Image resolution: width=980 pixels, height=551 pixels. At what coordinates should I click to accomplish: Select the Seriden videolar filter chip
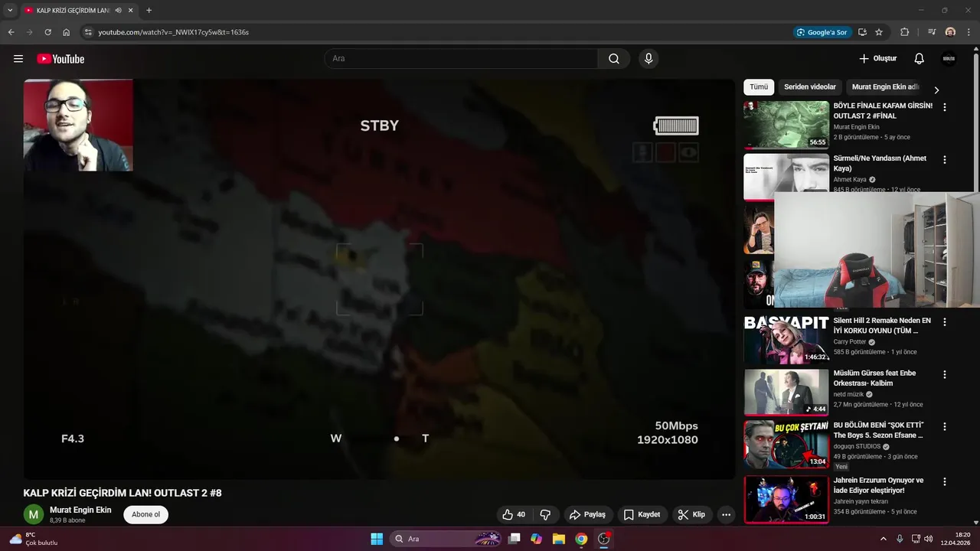coord(810,87)
